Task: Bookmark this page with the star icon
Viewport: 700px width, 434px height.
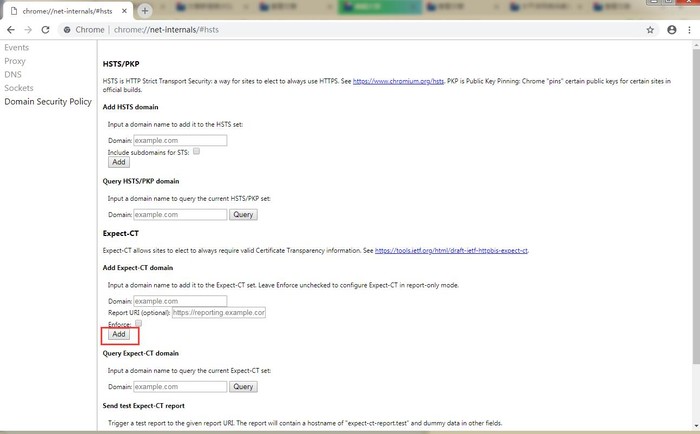Action: [650, 30]
